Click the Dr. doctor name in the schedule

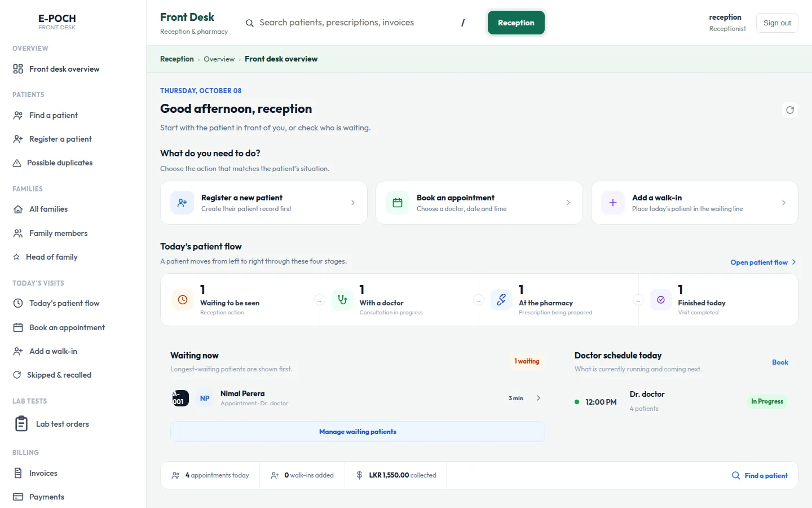tap(647, 394)
